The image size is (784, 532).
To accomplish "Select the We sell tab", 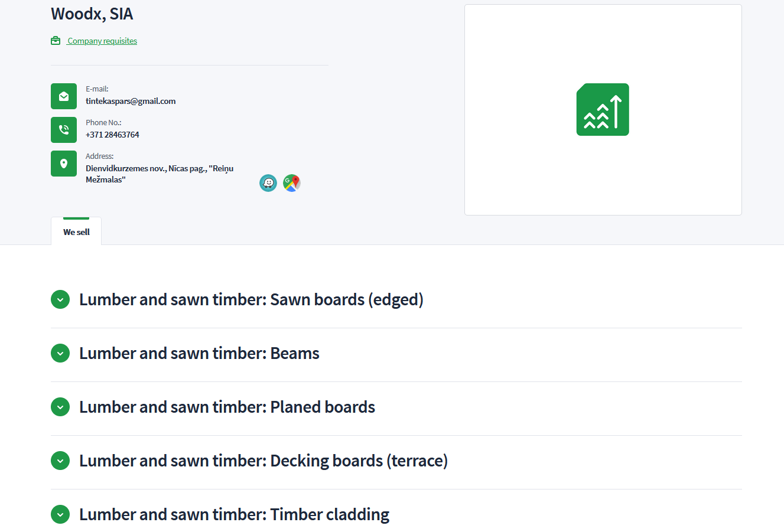I will click(x=76, y=232).
